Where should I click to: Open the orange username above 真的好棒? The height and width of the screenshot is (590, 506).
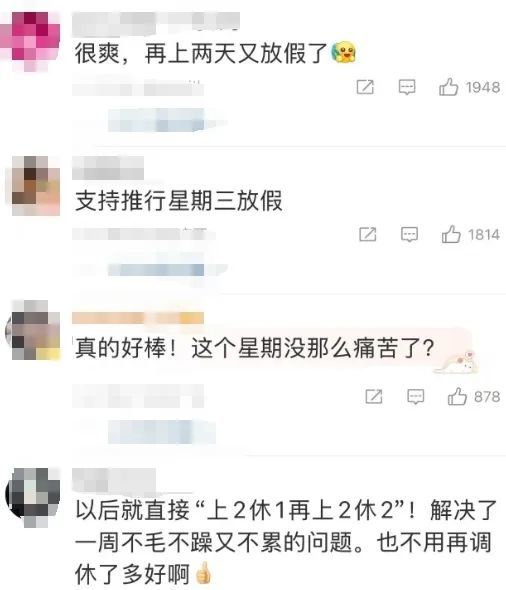pyautogui.click(x=138, y=318)
